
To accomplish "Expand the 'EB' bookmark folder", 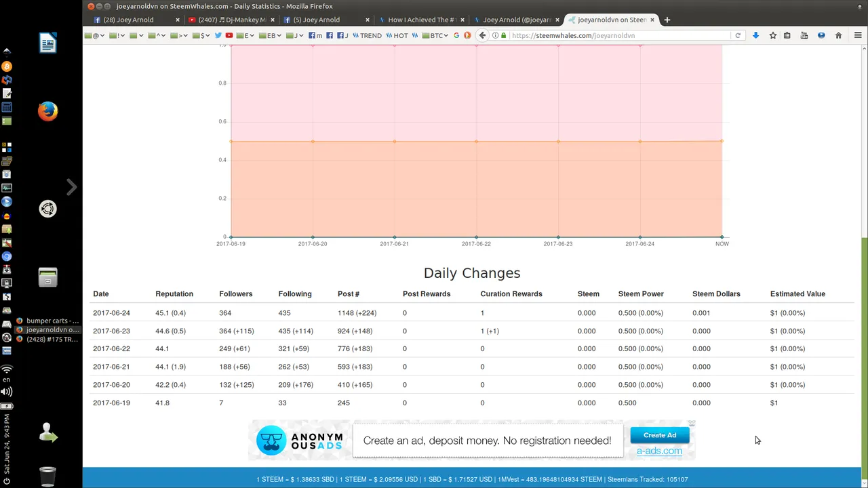I will (271, 35).
